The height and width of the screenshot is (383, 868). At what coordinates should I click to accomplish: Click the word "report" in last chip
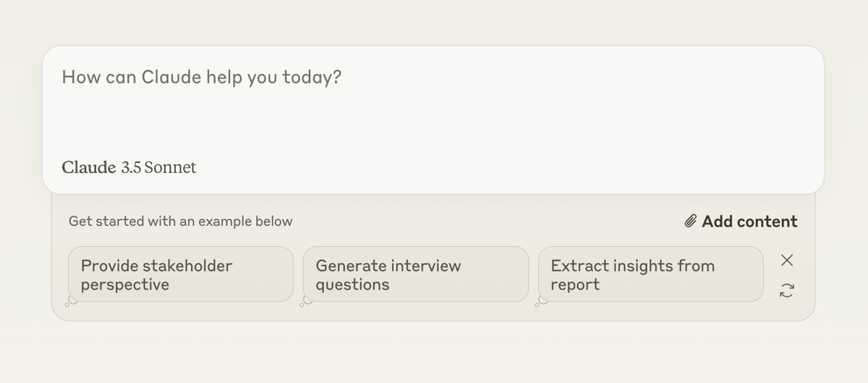click(x=575, y=285)
